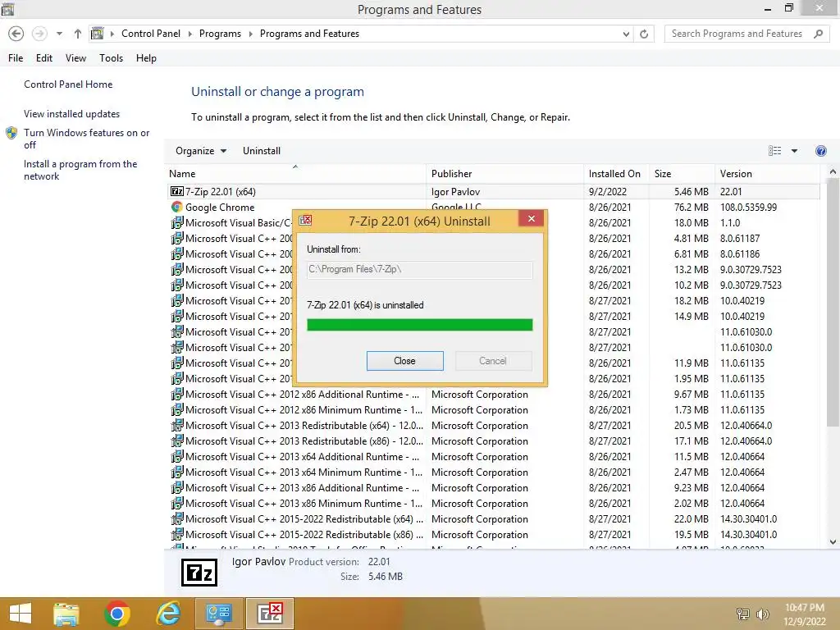Click icon of Visual C++ 2013 Redistributable (x64)

pos(177,426)
